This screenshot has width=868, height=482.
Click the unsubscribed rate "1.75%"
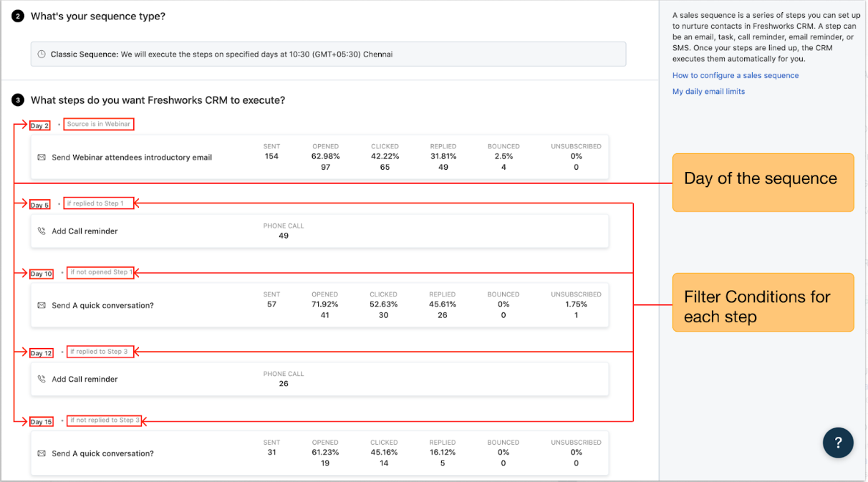pos(576,304)
